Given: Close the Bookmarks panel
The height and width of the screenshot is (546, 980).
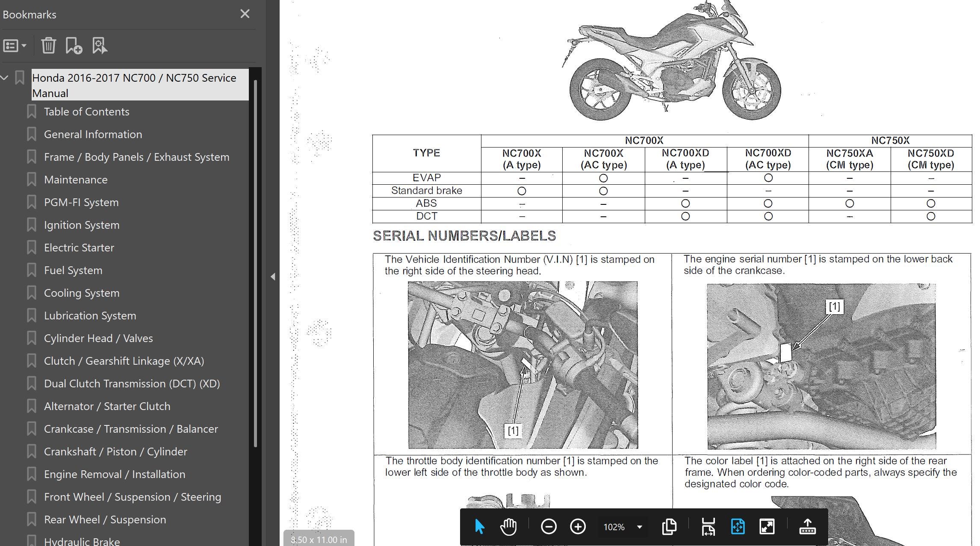Looking at the screenshot, I should [245, 14].
